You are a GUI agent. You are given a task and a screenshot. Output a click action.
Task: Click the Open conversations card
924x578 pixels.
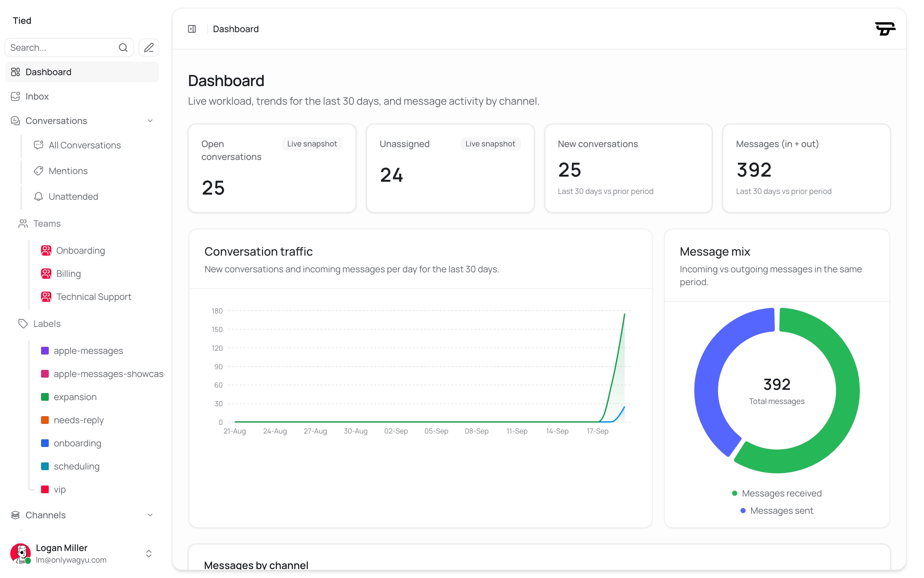pos(272,168)
